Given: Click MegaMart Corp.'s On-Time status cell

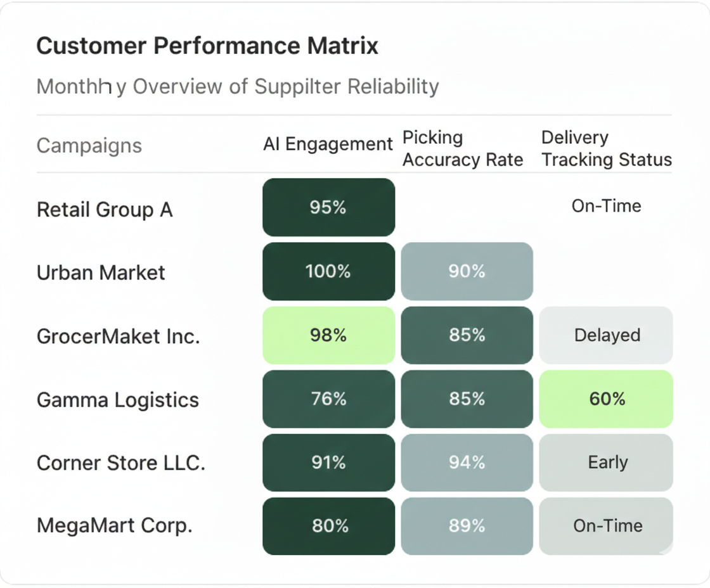Looking at the screenshot, I should click(x=606, y=526).
